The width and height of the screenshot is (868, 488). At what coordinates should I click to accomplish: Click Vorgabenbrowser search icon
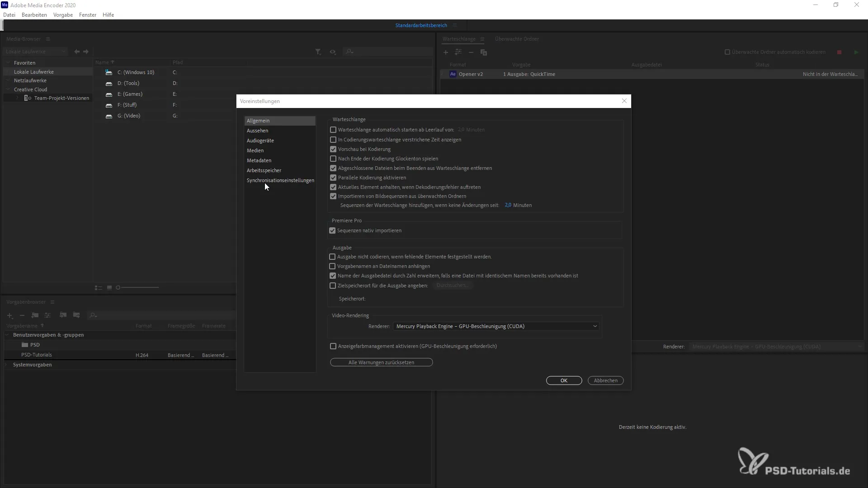click(93, 315)
